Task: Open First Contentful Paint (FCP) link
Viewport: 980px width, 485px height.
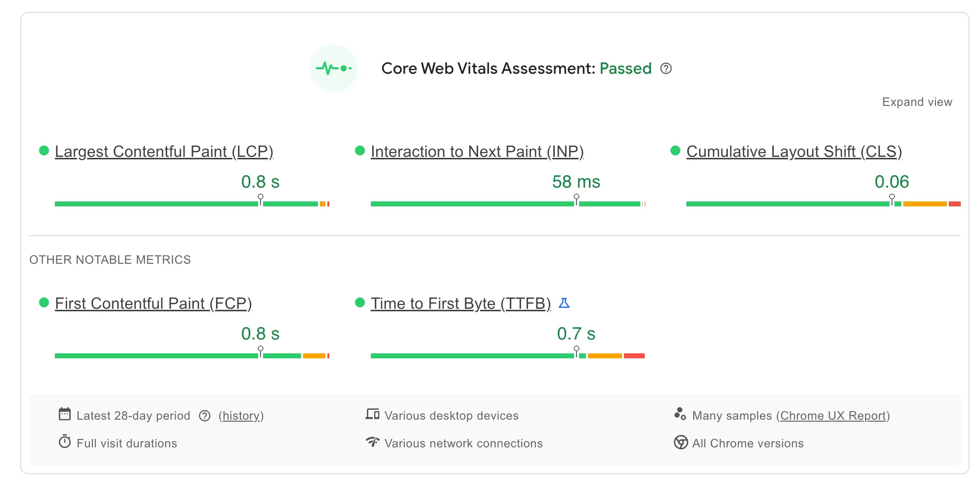Action: (153, 303)
